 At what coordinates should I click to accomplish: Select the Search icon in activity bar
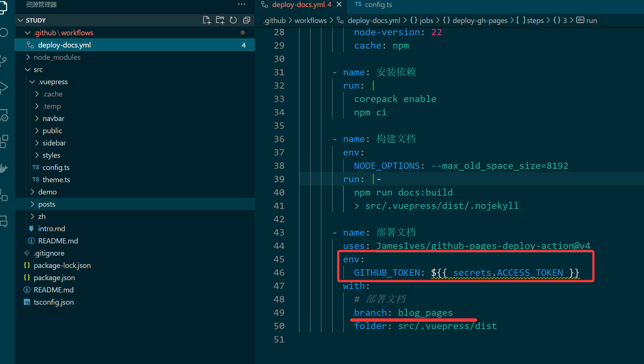point(4,33)
